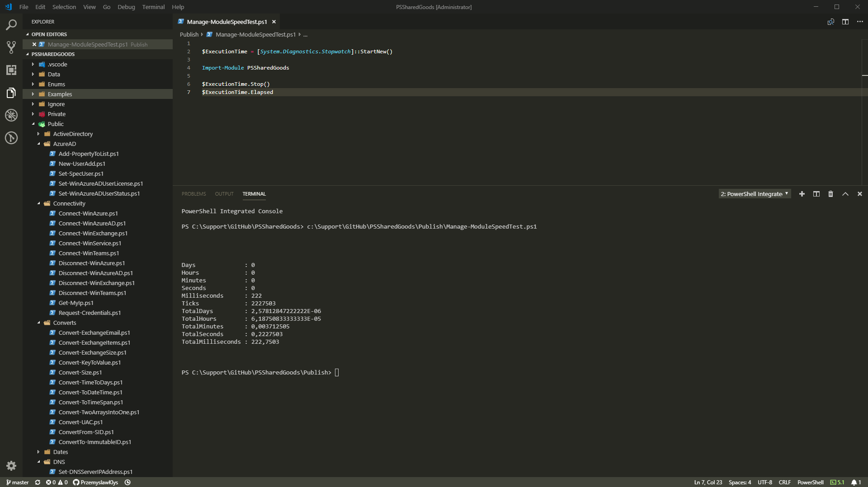This screenshot has width=868, height=487.
Task: Click the Manage gear icon
Action: (11, 466)
